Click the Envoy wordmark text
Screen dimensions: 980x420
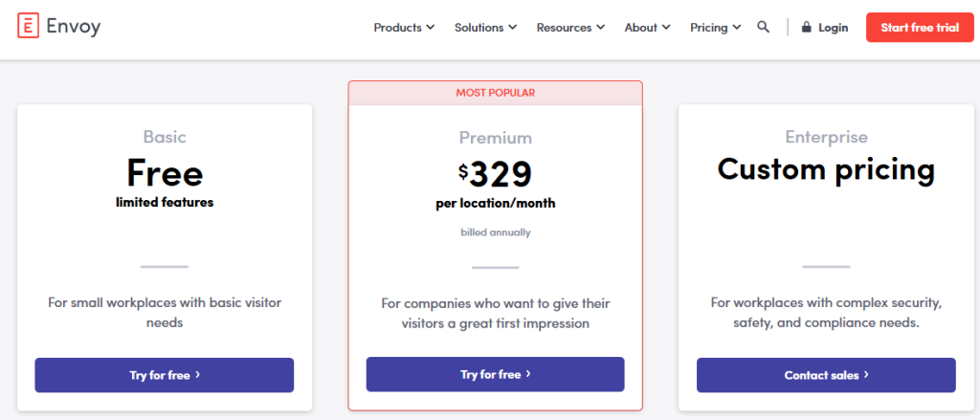73,27
